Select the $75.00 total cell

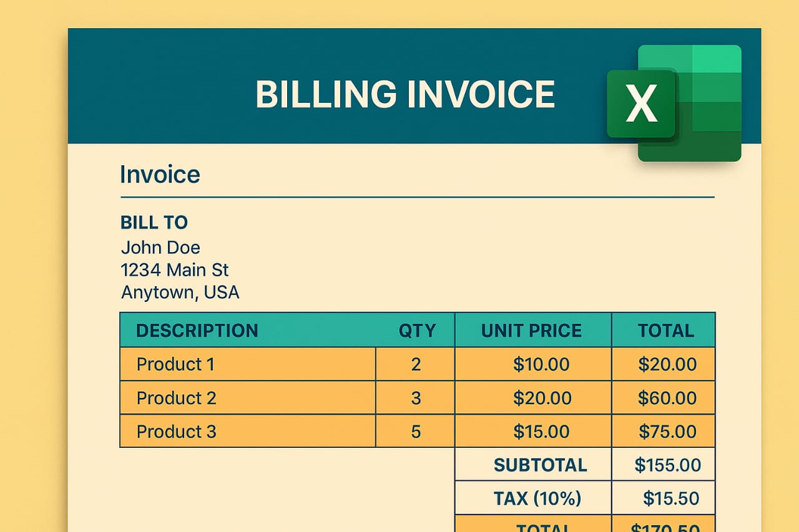[x=667, y=432]
